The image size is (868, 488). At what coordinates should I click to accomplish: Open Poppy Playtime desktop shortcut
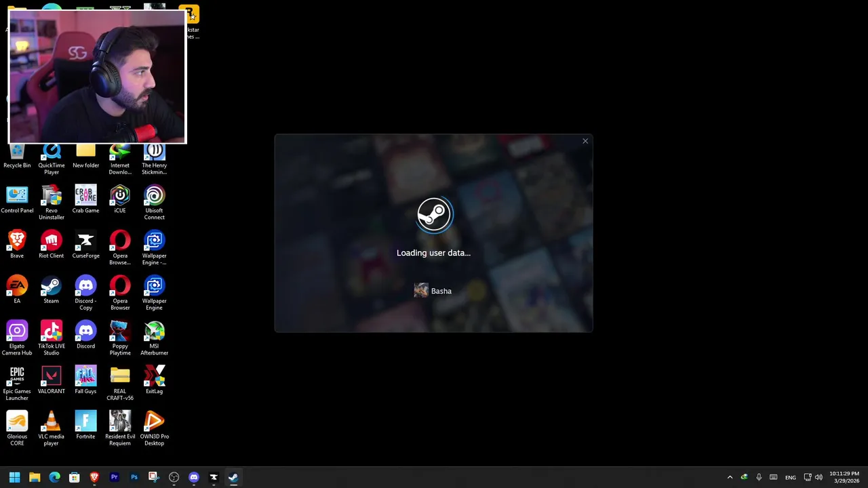coord(120,338)
